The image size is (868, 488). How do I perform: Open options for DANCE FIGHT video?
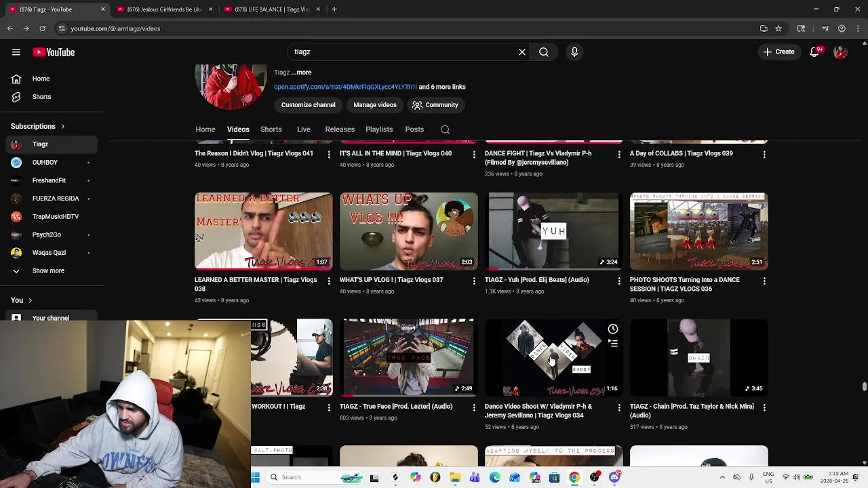pos(619,155)
